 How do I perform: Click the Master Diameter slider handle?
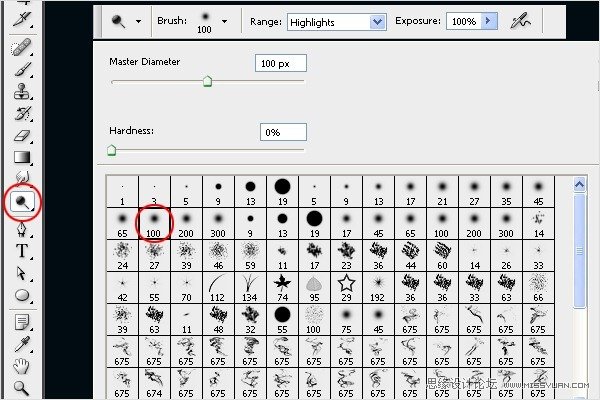click(x=207, y=81)
